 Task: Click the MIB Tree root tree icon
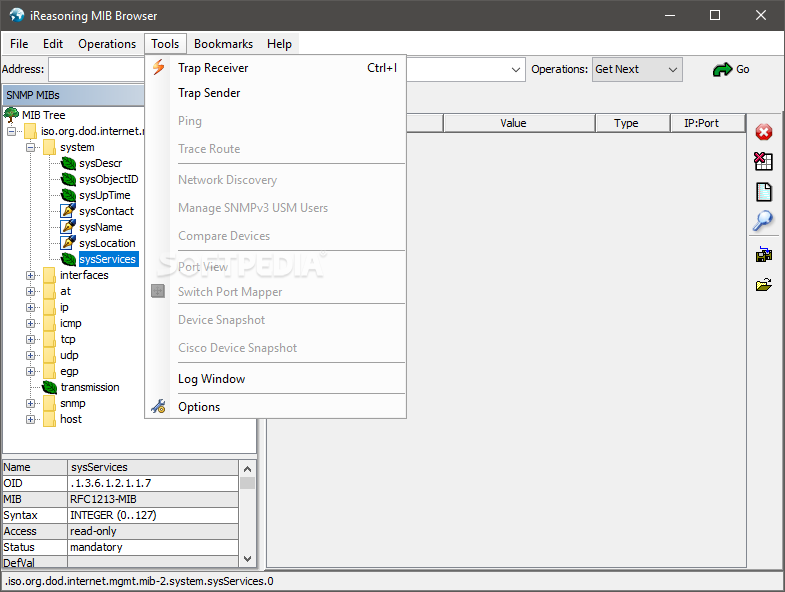(x=11, y=115)
